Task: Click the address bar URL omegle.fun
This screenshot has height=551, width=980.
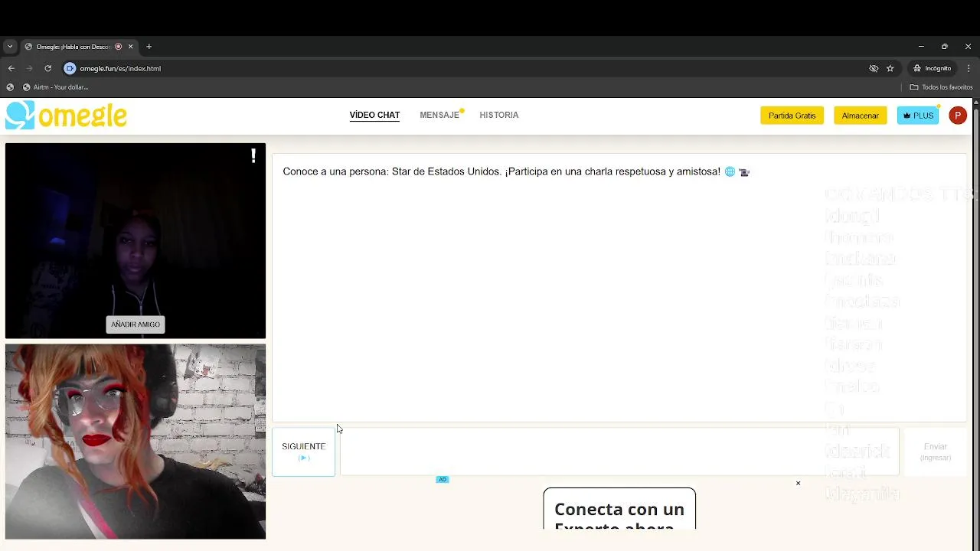Action: coord(120,68)
